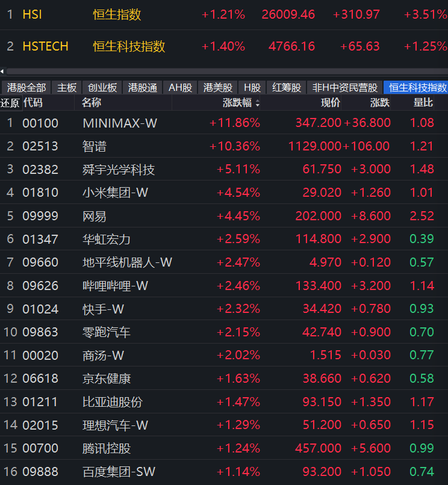Screen dimensions: 448x485
Task: Select the 恒生科技指数 tab
Action: pyautogui.click(x=416, y=87)
